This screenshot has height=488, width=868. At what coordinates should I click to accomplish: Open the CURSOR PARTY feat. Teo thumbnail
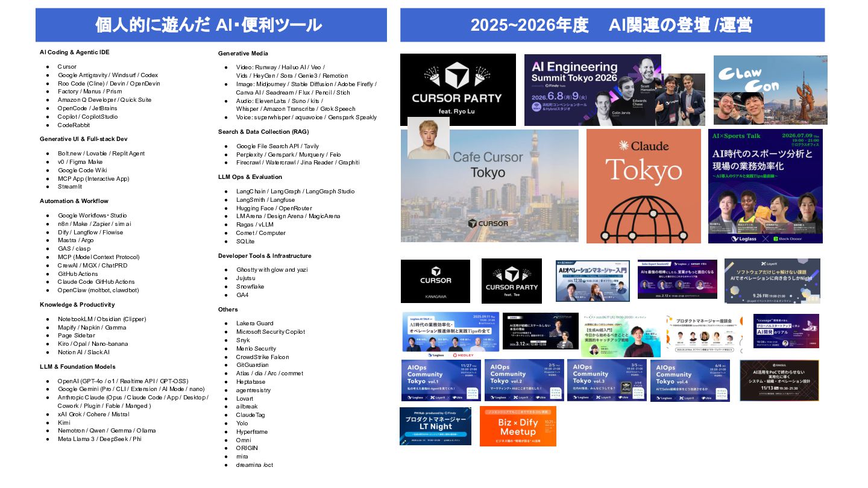[x=512, y=281]
